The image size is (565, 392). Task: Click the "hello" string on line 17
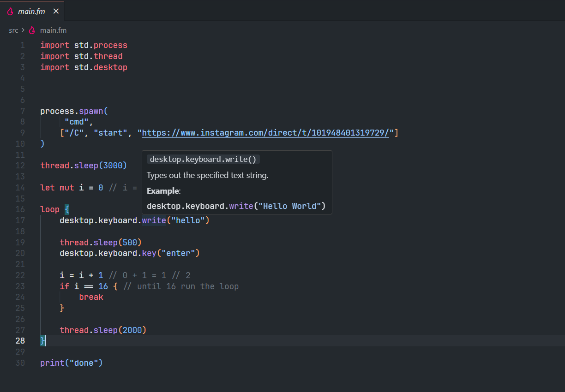pyautogui.click(x=188, y=220)
